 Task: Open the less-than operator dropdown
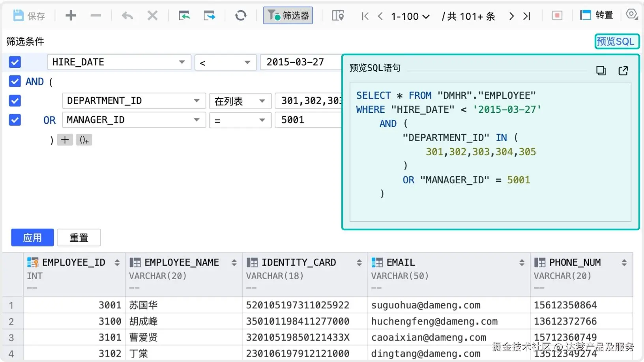pos(225,62)
